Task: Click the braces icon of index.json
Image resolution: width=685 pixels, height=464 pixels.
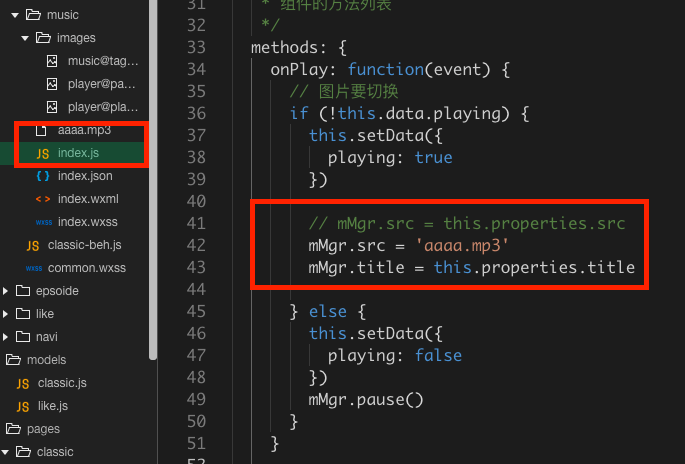Action: (43, 176)
